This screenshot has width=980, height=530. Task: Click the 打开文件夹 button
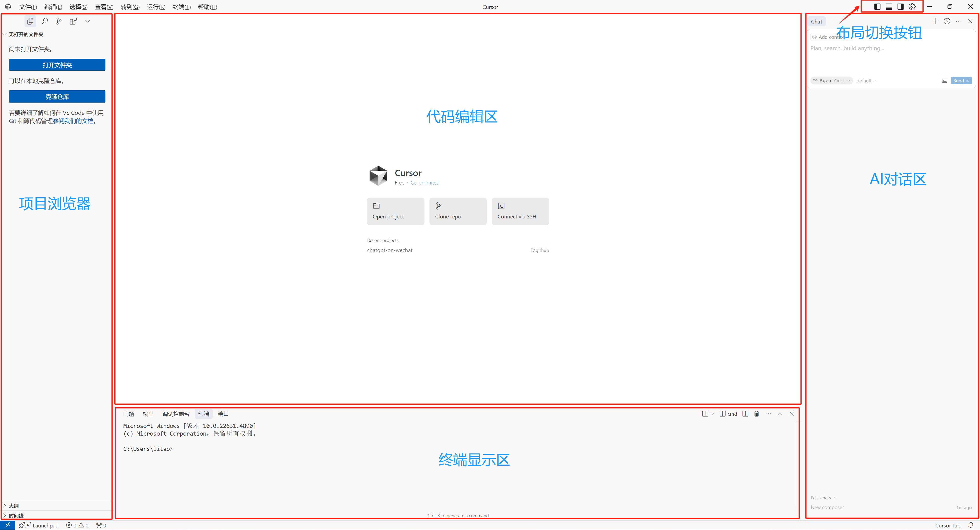point(57,65)
